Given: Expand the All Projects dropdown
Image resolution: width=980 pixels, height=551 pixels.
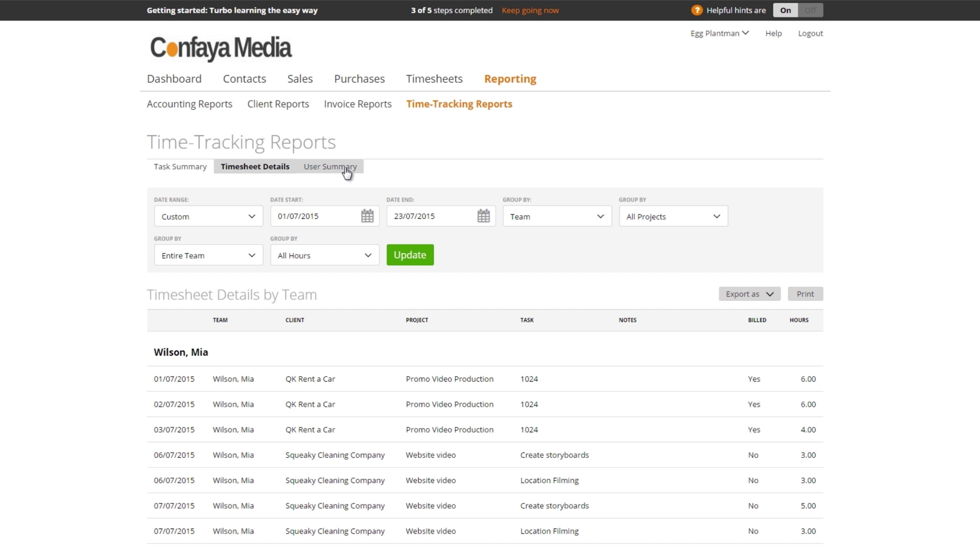Looking at the screenshot, I should tap(673, 216).
